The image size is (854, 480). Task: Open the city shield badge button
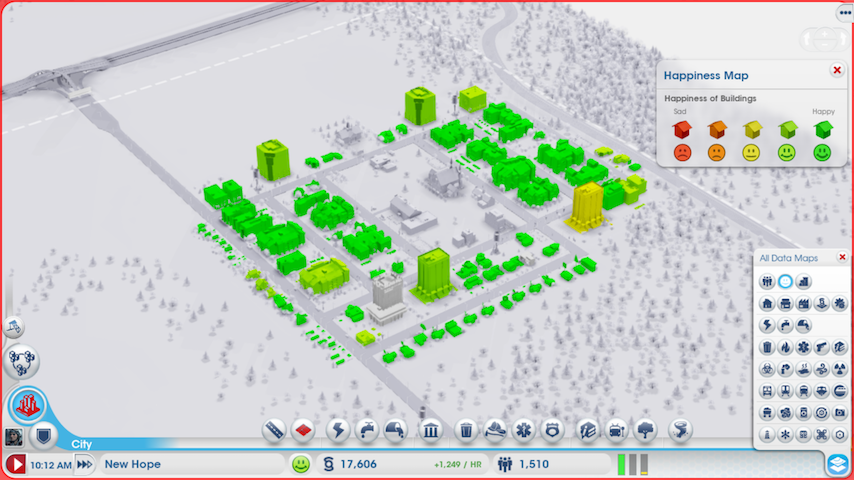click(43, 436)
